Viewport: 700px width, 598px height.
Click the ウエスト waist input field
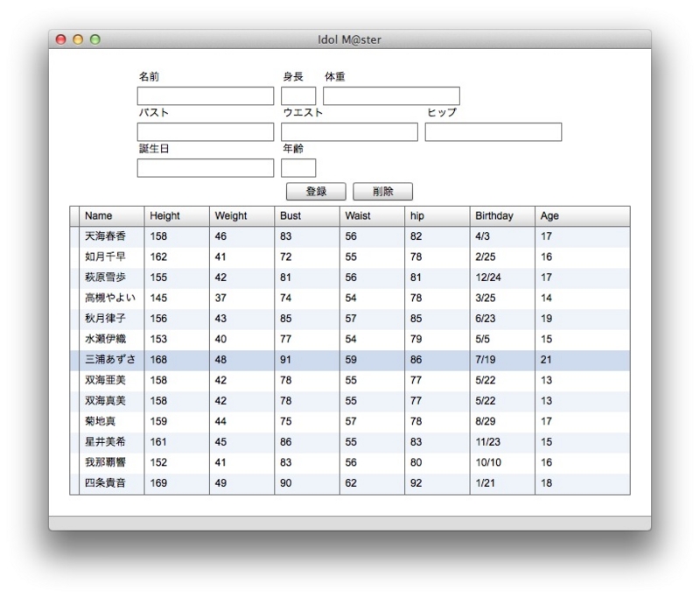pos(347,131)
